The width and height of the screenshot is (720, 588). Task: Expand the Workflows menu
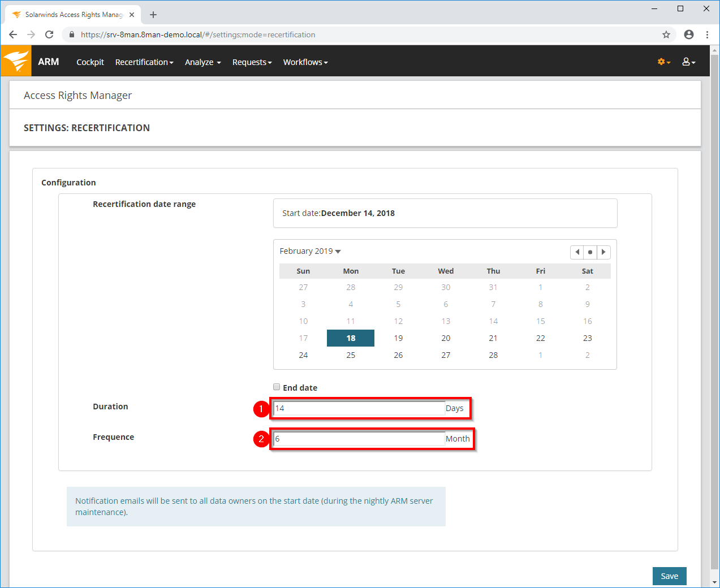click(x=305, y=62)
